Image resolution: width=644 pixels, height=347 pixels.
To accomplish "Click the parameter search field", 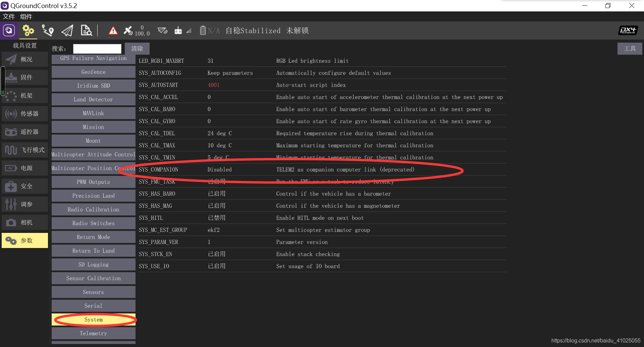I will [97, 49].
